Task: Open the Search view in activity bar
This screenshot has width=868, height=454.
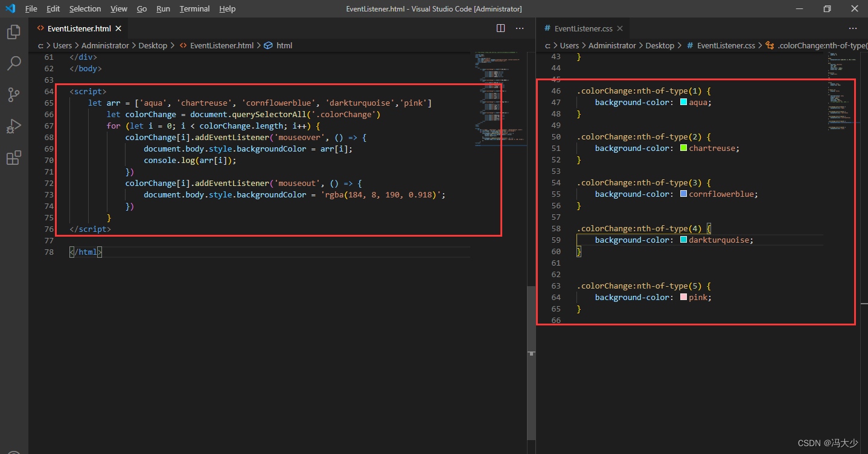Action: pyautogui.click(x=13, y=63)
